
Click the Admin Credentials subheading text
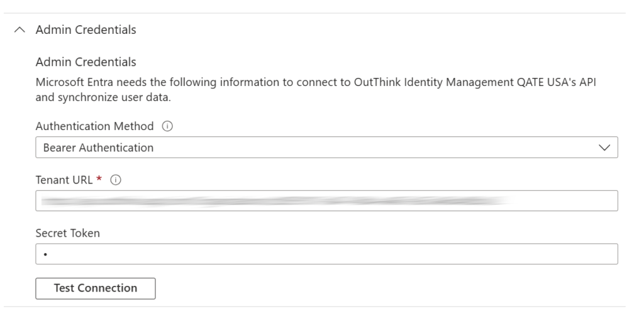pos(86,62)
